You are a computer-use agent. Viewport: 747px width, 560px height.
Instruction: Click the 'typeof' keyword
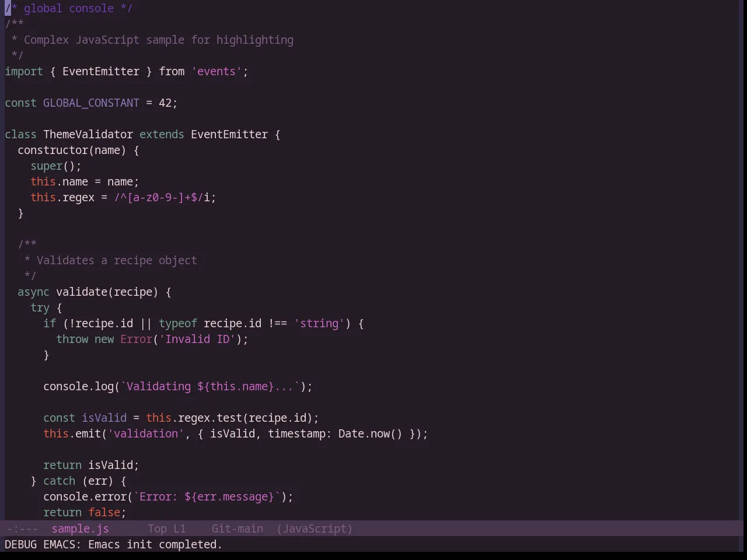click(x=178, y=323)
